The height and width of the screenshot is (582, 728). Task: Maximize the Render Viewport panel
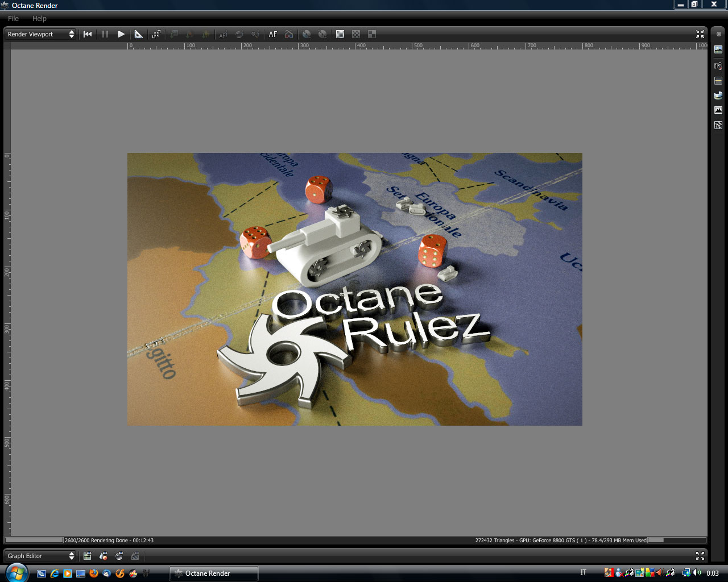click(700, 34)
